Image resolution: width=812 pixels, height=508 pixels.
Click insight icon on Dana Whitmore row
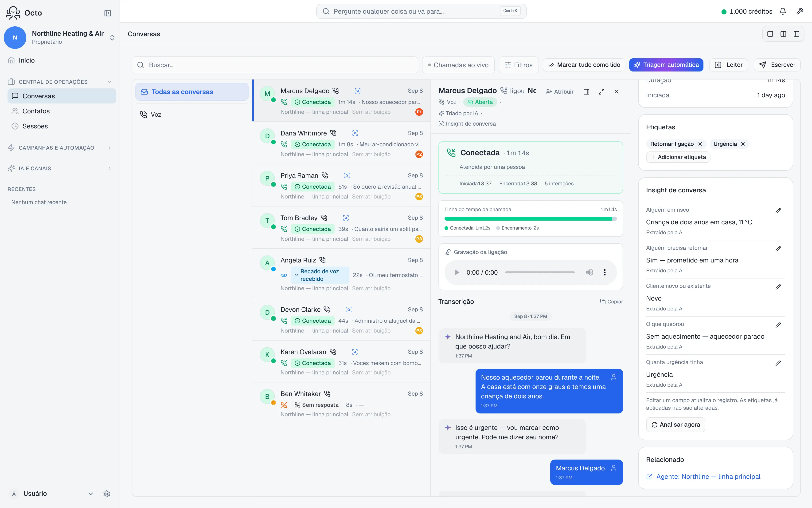tap(355, 133)
